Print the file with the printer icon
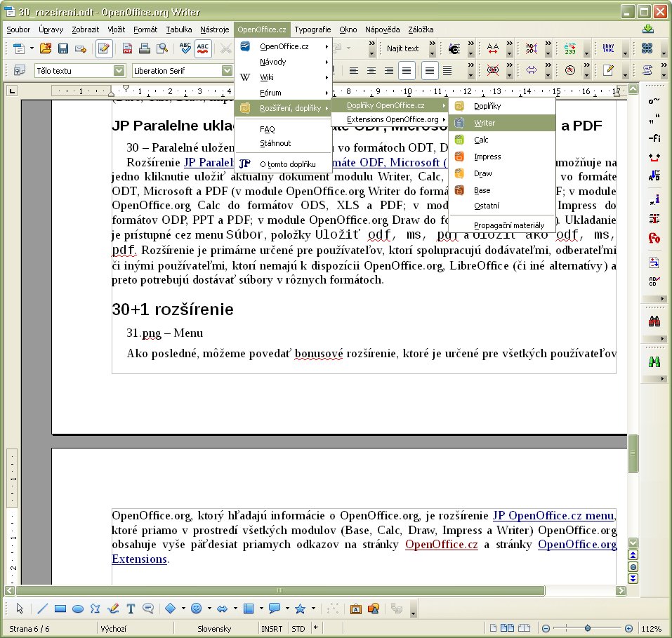The width and height of the screenshot is (672, 638). 145,48
